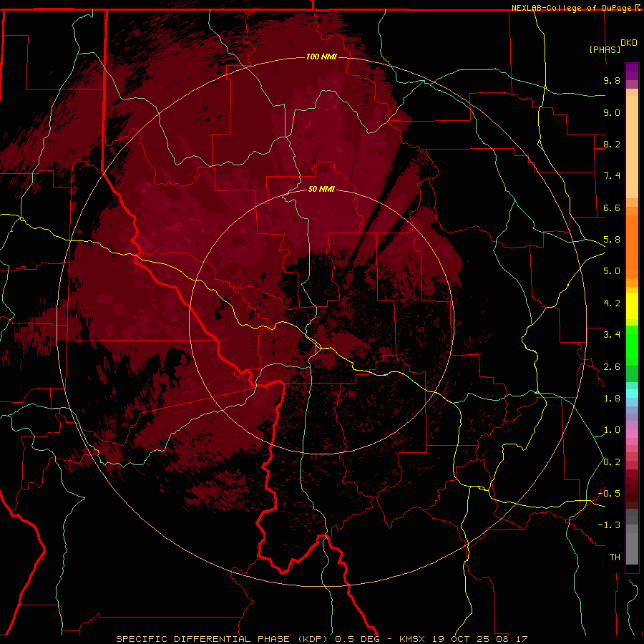Click the TH threshold label
644x644 pixels.
(x=615, y=557)
